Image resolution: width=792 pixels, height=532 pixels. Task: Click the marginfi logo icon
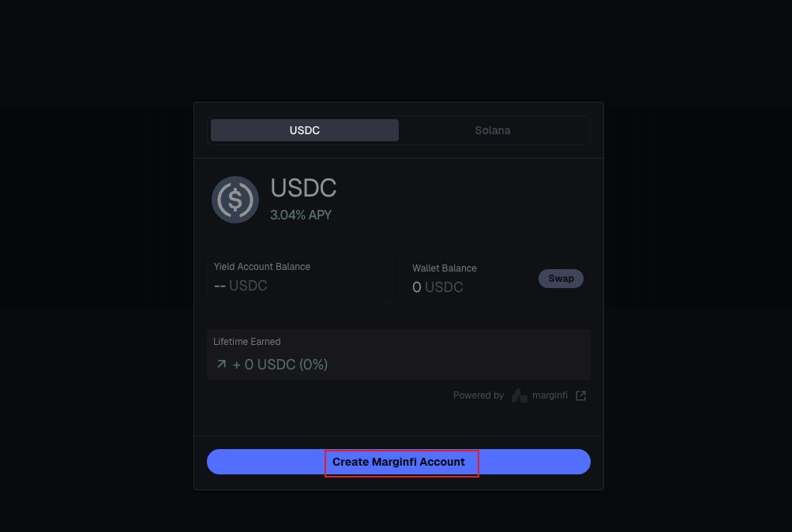pos(520,395)
